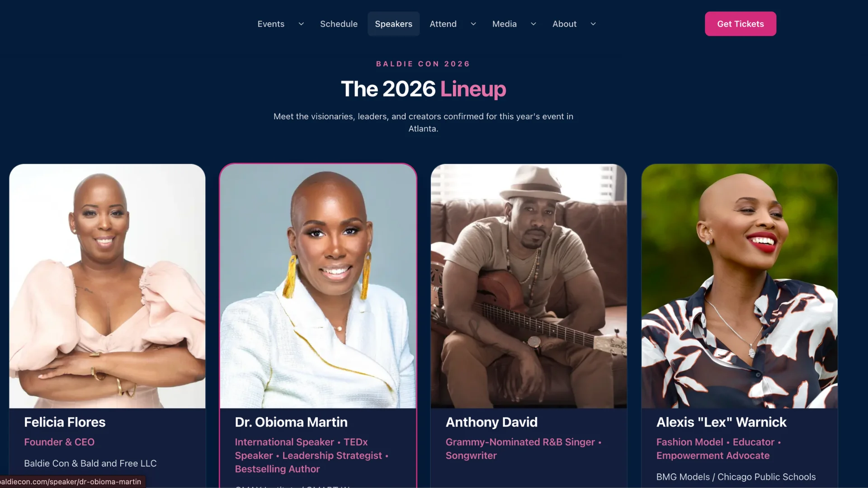Expand the Media dropdown
The image size is (868, 488).
[533, 24]
